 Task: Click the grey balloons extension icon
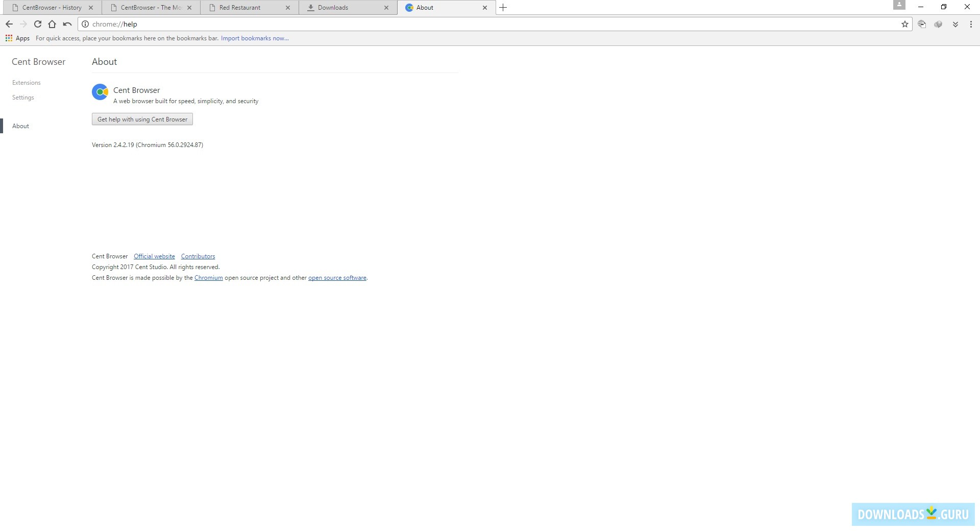(938, 24)
